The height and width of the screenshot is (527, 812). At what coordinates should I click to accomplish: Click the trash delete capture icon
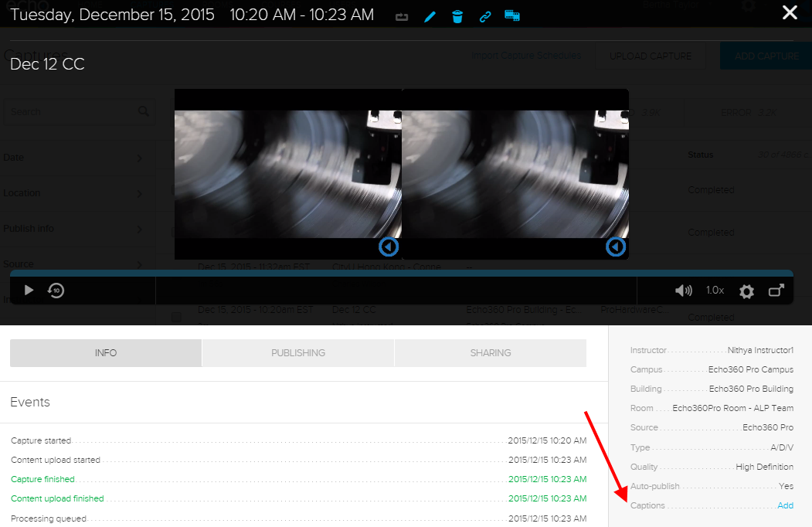[457, 17]
